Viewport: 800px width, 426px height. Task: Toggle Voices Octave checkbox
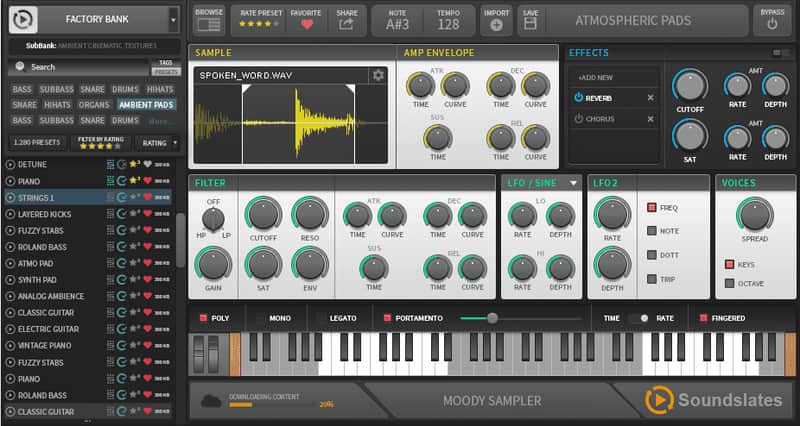(x=730, y=283)
